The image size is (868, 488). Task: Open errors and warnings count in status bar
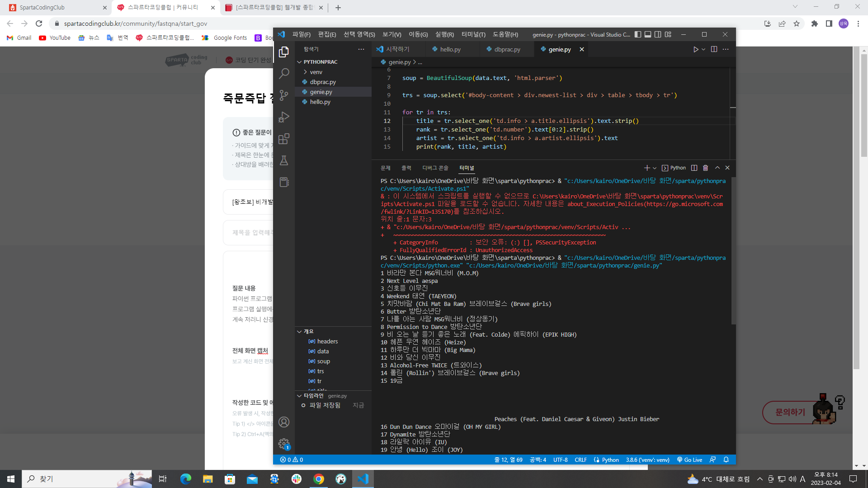292,460
